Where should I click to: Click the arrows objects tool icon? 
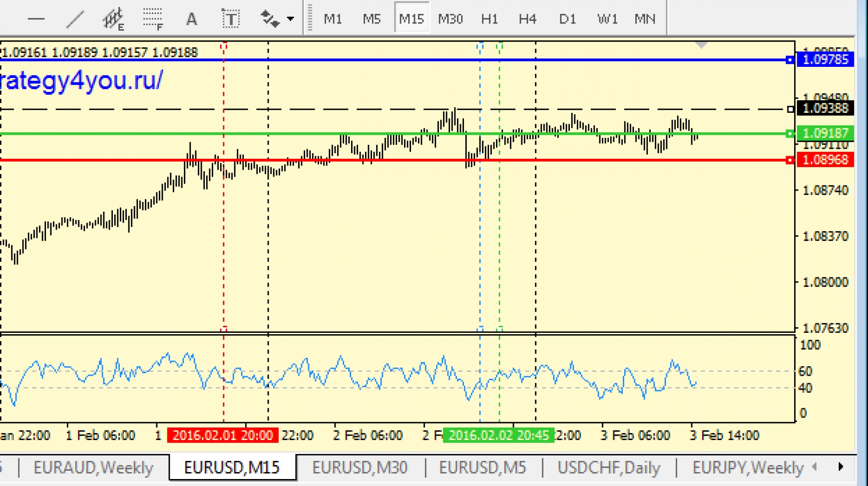[270, 19]
